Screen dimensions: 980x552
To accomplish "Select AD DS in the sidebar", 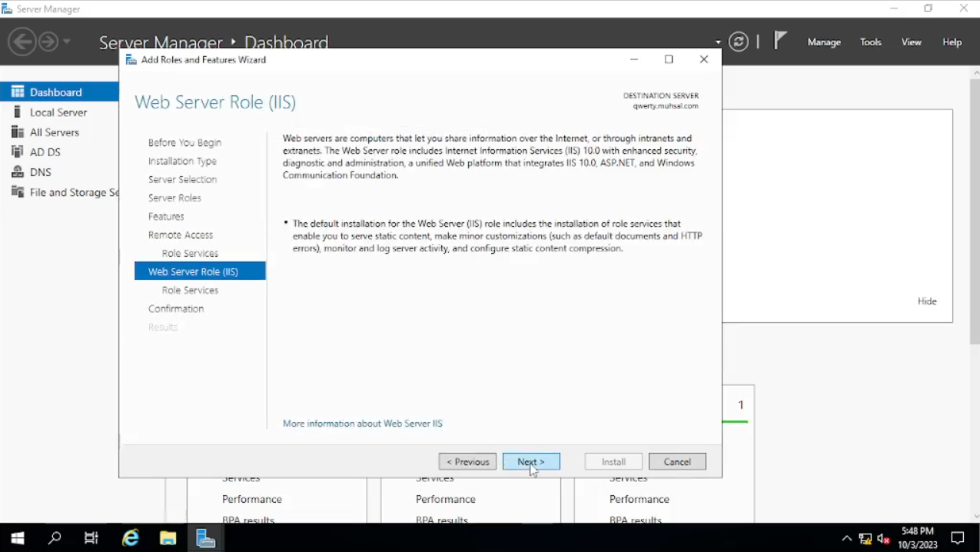I will [45, 152].
